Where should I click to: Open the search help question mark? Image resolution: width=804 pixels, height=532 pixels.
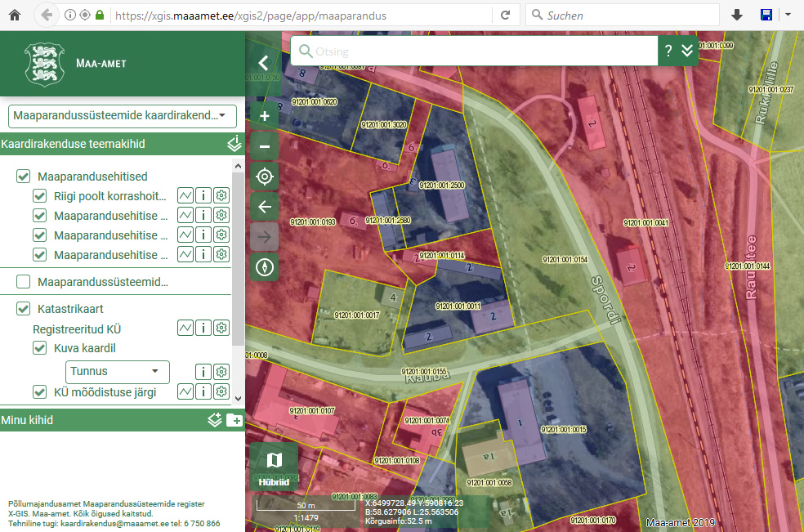[x=668, y=51]
